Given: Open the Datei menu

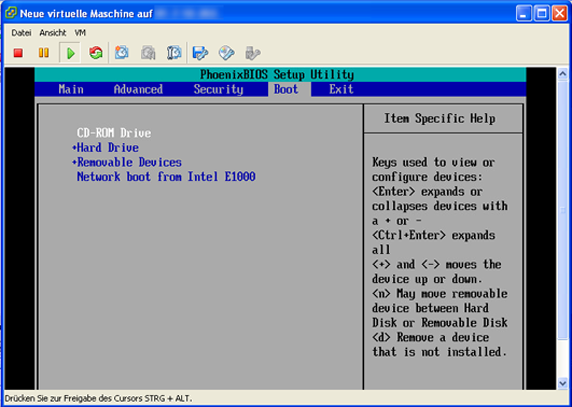Looking at the screenshot, I should pyautogui.click(x=21, y=33).
